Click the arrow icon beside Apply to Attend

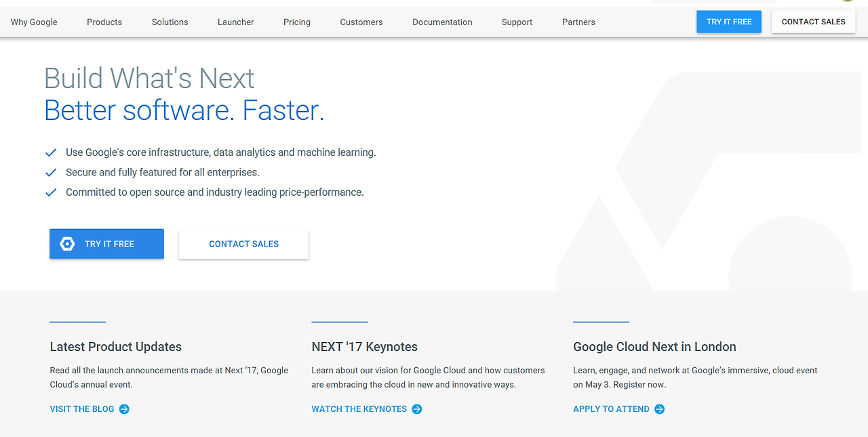(660, 409)
